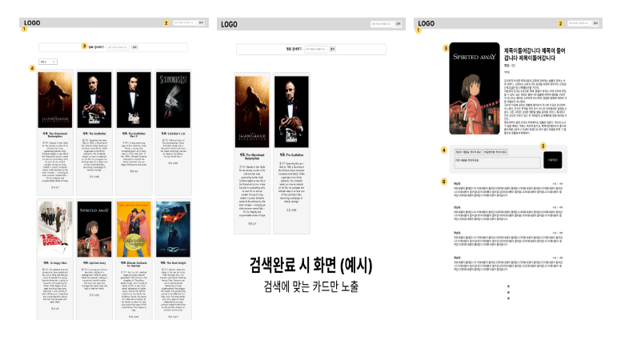Screen dimensions: 625x364
Task: Click the bold movie title heading on detail page
Action: click(535, 54)
